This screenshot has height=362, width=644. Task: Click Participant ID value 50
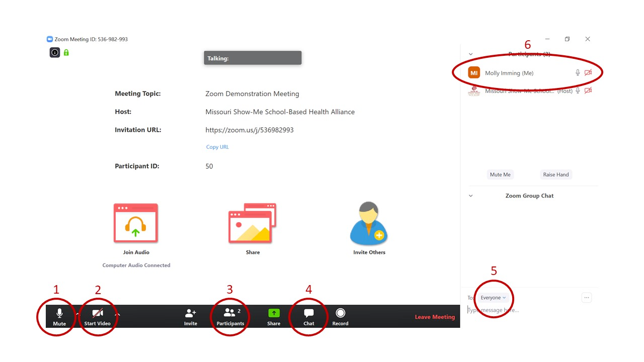[x=209, y=166]
